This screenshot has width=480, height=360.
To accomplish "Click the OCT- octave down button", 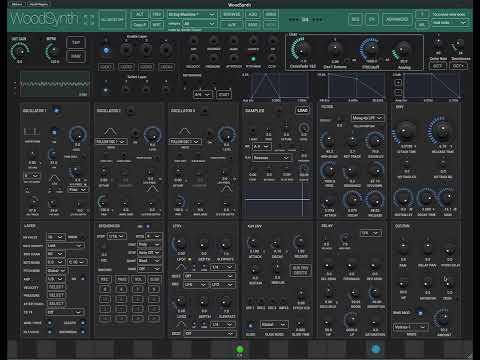I will (437, 66).
